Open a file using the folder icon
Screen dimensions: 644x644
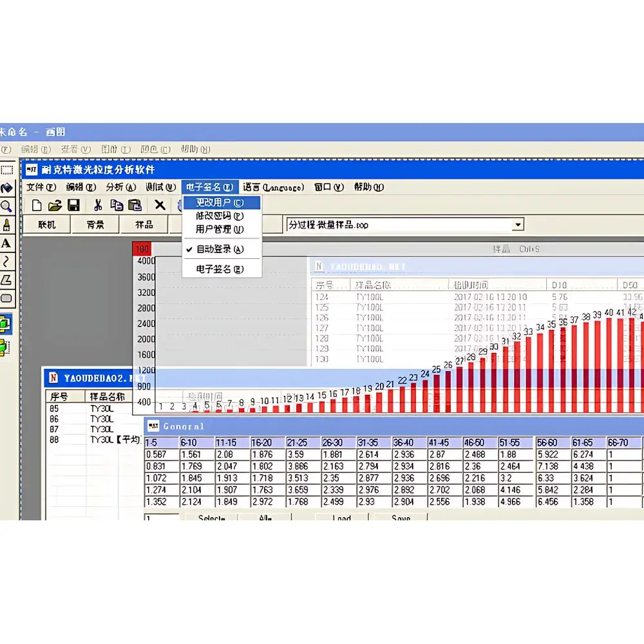click(55, 204)
